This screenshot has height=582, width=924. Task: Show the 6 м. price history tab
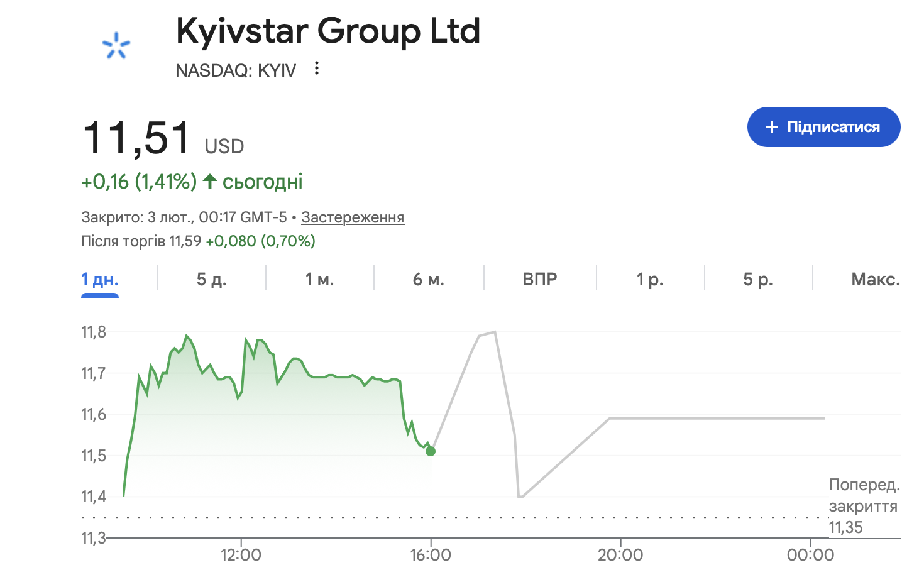(x=428, y=280)
